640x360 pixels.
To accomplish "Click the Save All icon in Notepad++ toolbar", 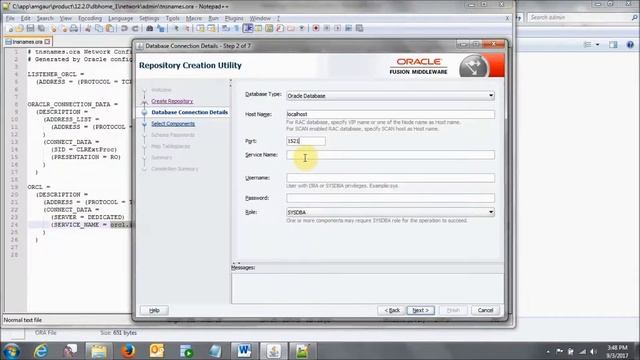I will (41, 28).
